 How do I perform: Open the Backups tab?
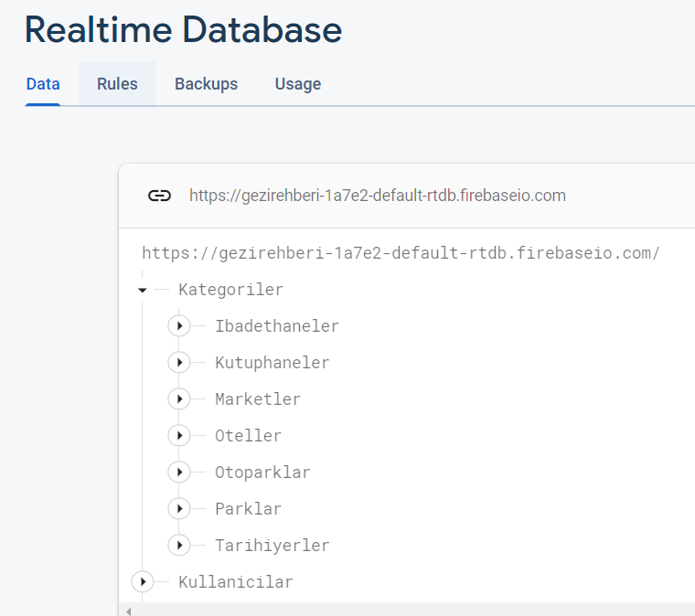coord(206,84)
